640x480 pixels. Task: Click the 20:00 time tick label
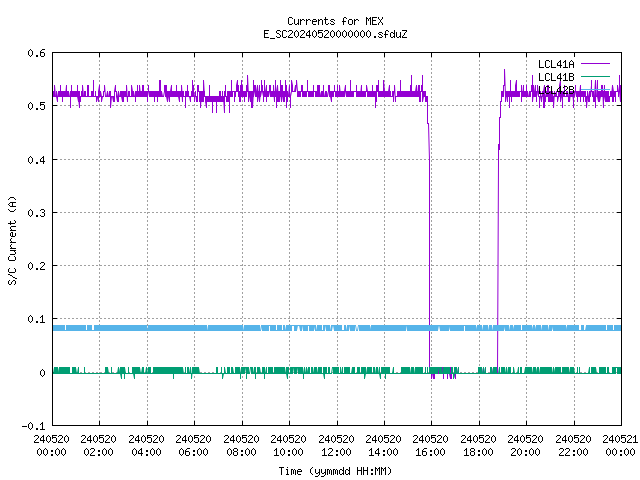point(526,452)
